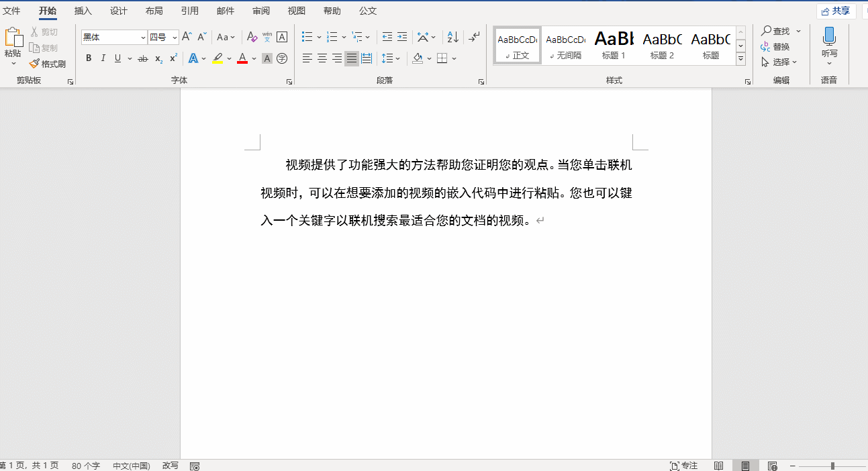
Task: Open the borders dropdown arrow
Action: (x=454, y=58)
